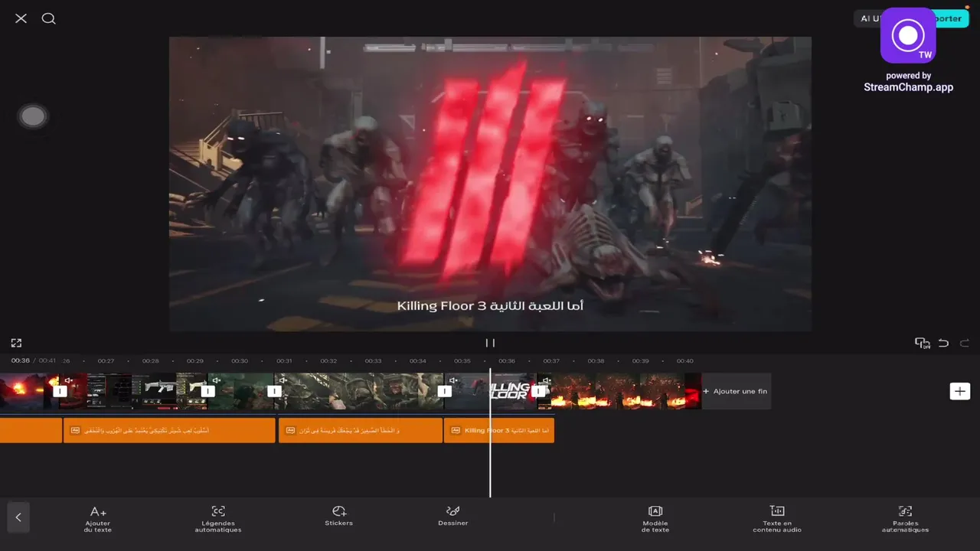980x551 pixels.
Task: Click the Killing Floor 3 subtitle in preview
Action: point(490,306)
